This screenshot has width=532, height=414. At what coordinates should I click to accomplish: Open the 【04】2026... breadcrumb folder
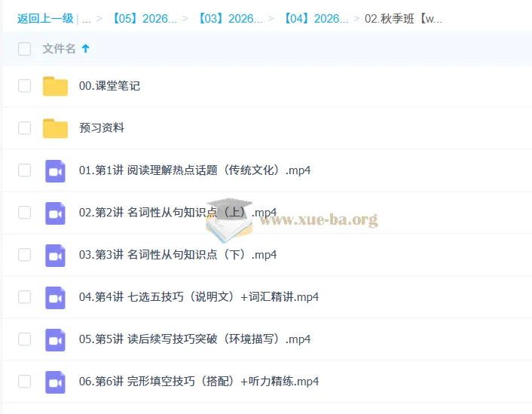click(316, 18)
